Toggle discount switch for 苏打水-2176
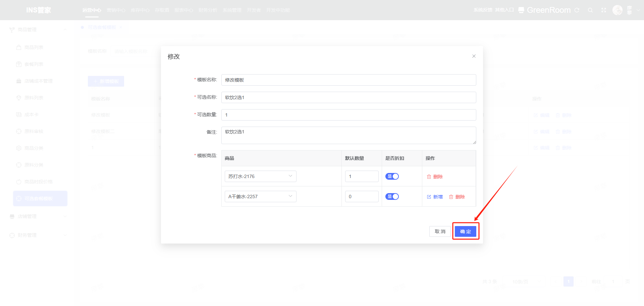The width and height of the screenshot is (644, 306). click(x=392, y=176)
